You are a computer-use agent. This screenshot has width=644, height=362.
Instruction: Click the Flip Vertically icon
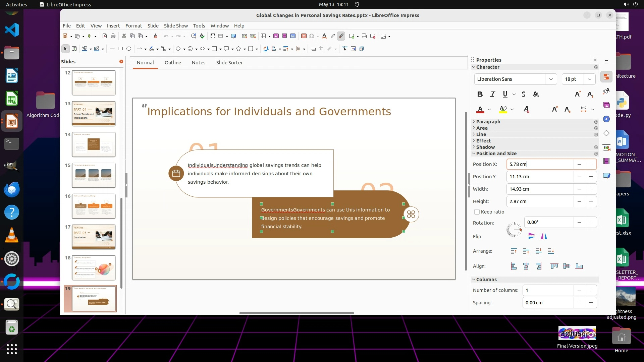tap(531, 236)
